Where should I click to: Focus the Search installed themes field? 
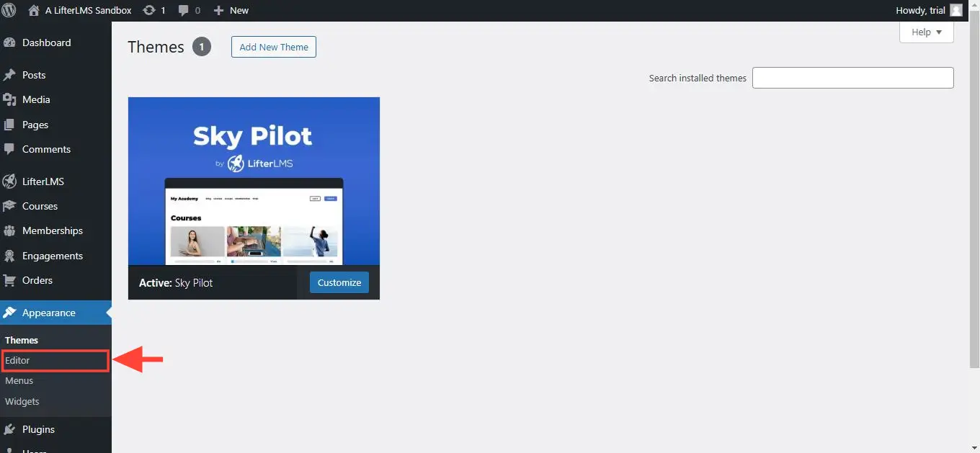click(x=853, y=78)
